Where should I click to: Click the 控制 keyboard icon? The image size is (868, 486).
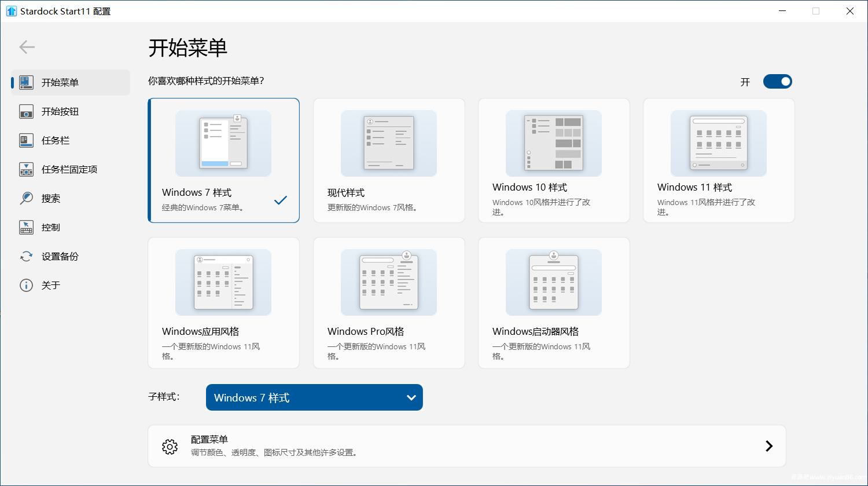(x=26, y=227)
